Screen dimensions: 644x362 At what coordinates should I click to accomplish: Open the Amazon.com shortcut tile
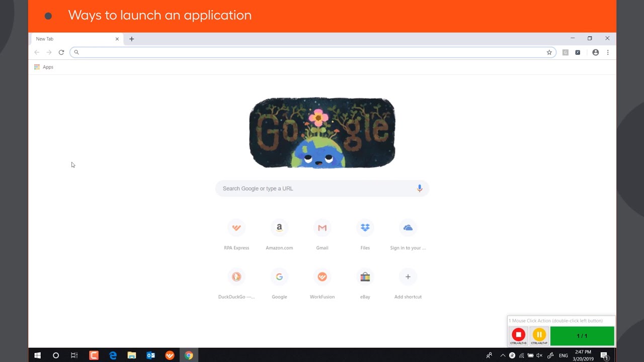point(279,235)
